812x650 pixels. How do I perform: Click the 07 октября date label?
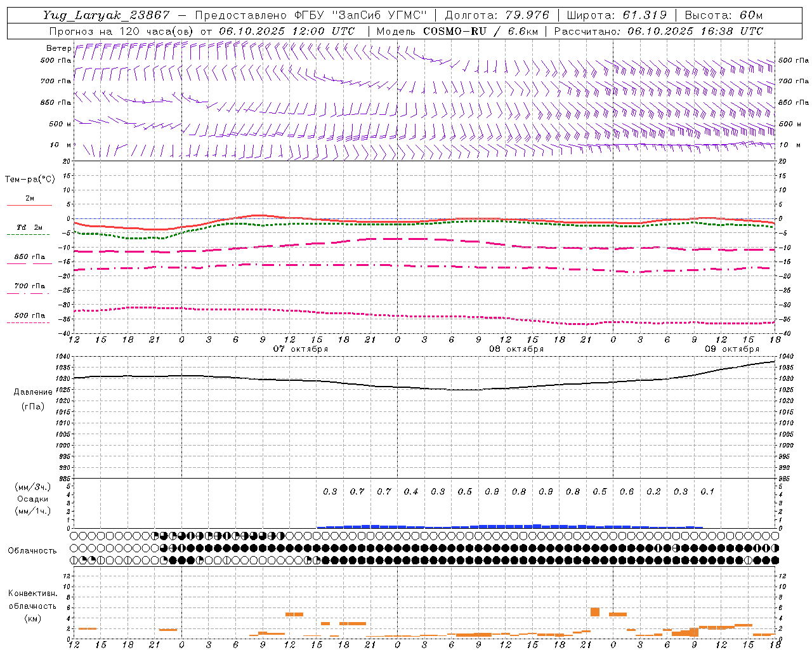coord(301,349)
